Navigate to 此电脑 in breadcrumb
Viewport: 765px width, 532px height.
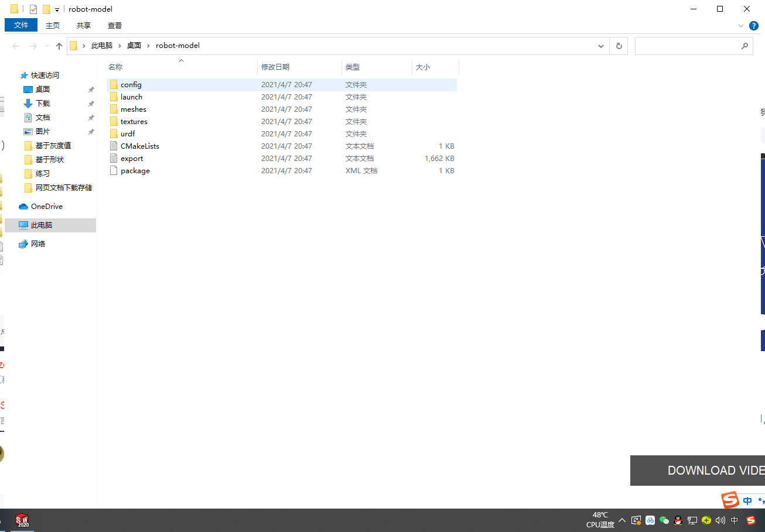pos(102,46)
